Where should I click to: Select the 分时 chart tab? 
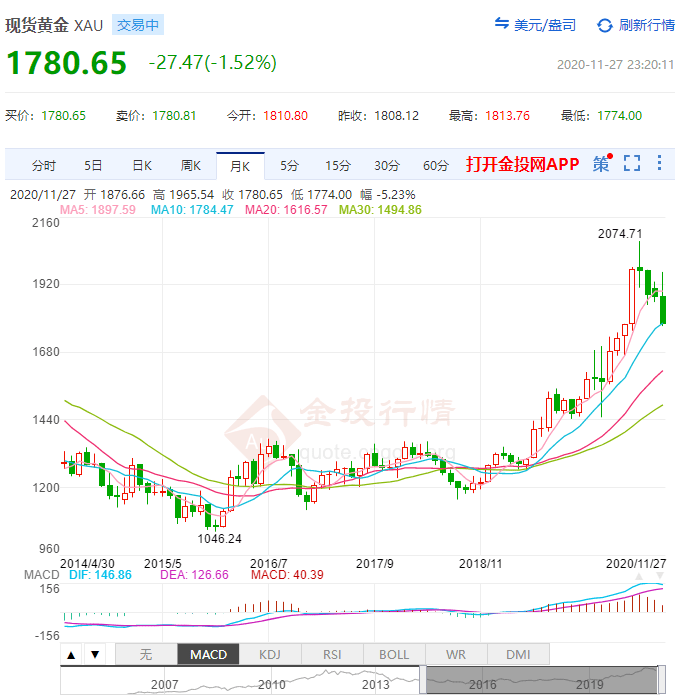(43, 165)
